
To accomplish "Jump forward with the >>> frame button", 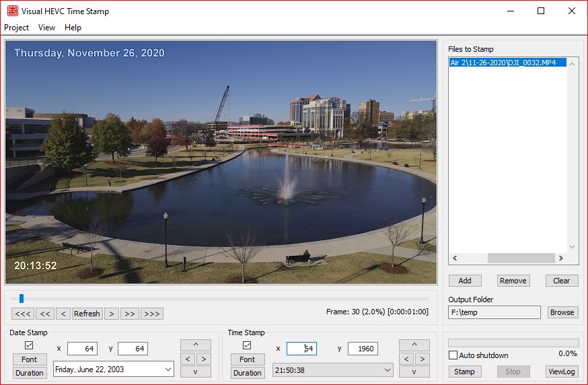I will pyautogui.click(x=152, y=314).
